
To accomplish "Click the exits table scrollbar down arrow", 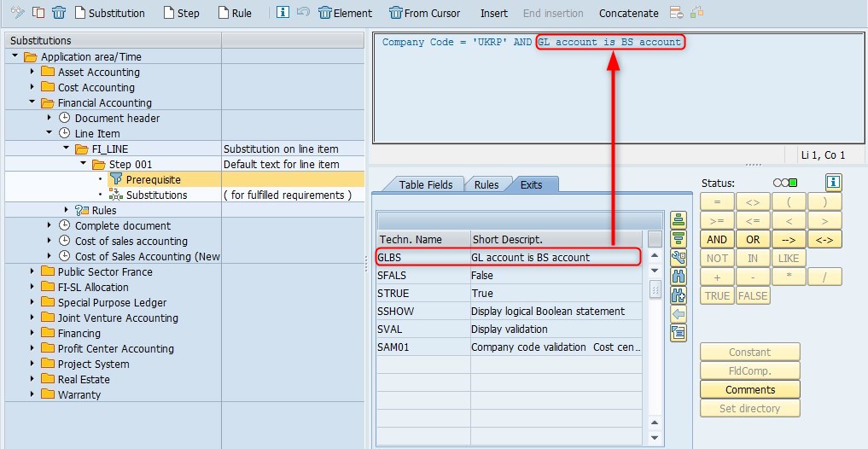I will click(655, 438).
